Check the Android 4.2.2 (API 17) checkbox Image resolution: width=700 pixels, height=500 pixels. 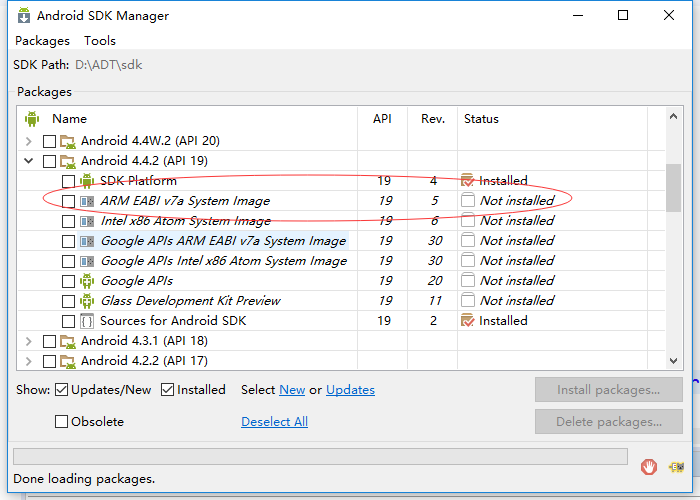point(49,361)
